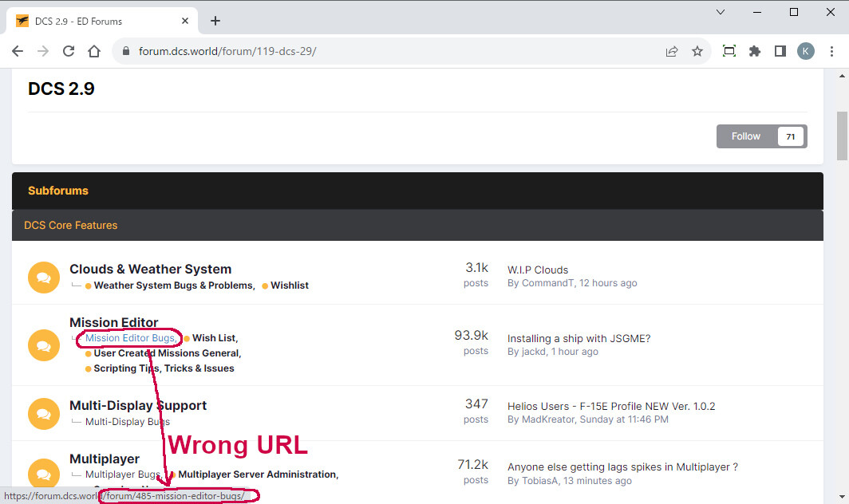This screenshot has height=504, width=849.
Task: Open Weather System Bugs & Problems subforum
Action: pyautogui.click(x=174, y=285)
